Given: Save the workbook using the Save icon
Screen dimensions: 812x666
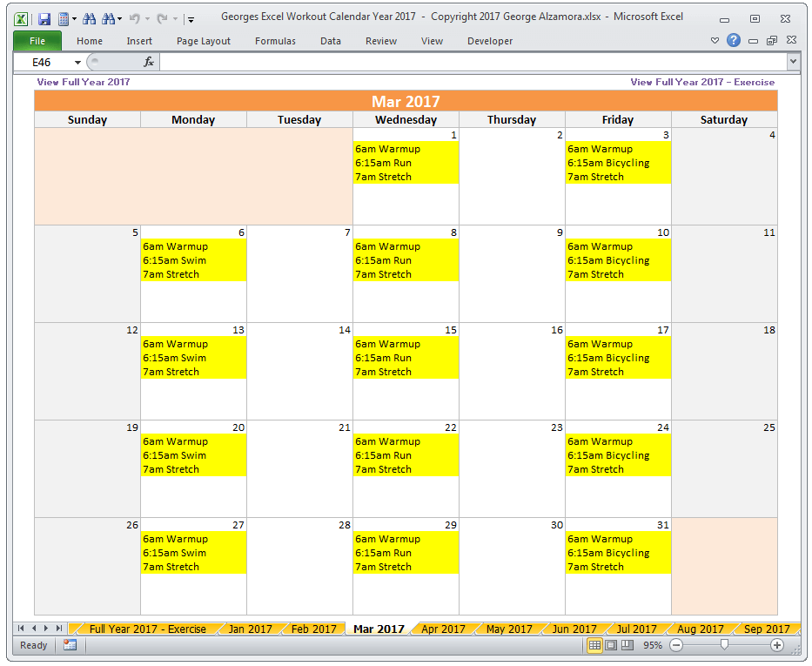Looking at the screenshot, I should [44, 18].
